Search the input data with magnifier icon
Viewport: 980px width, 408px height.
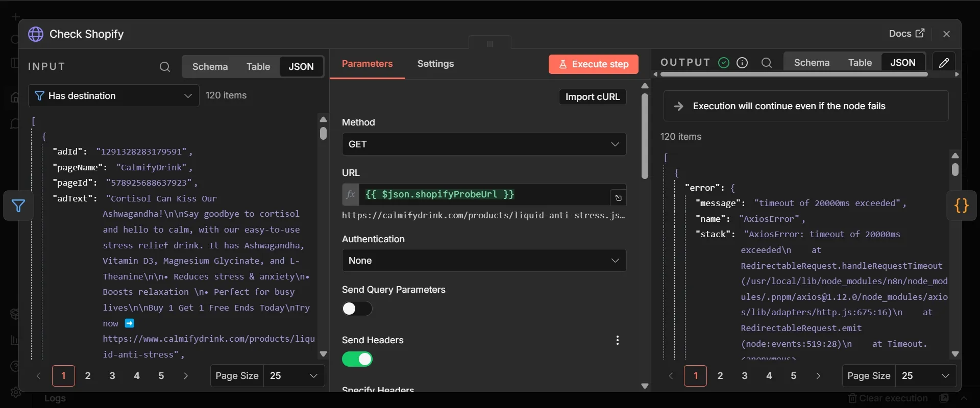click(x=164, y=67)
